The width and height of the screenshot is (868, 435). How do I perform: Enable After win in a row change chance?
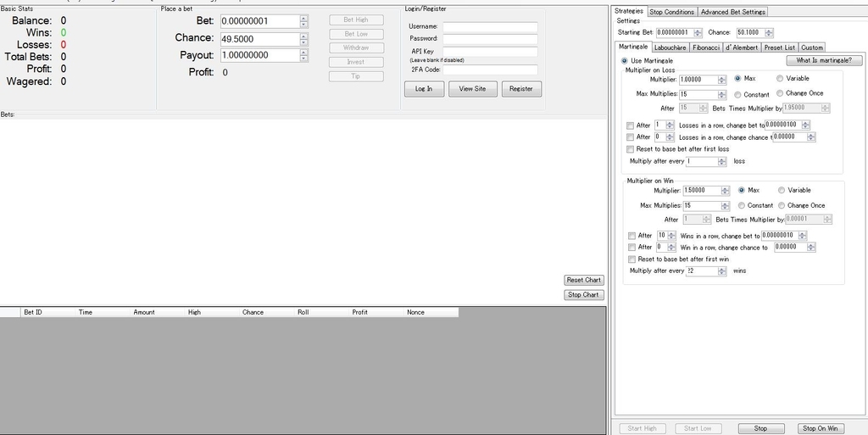tap(632, 247)
